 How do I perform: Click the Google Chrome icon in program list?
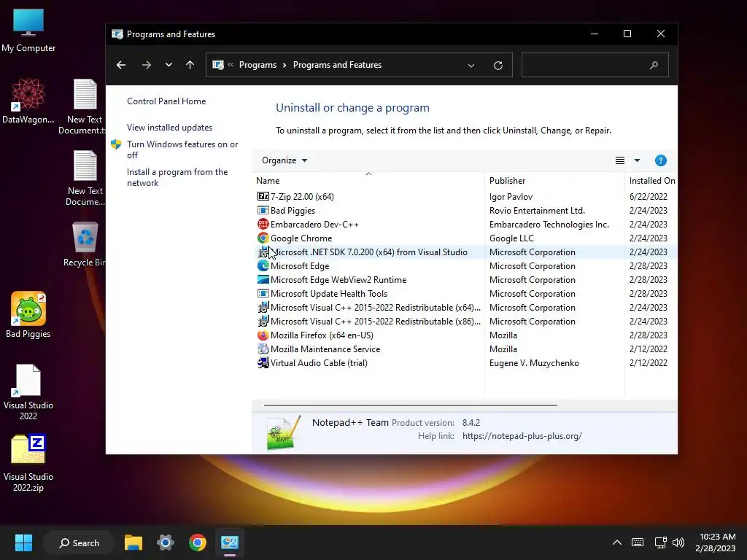point(263,238)
